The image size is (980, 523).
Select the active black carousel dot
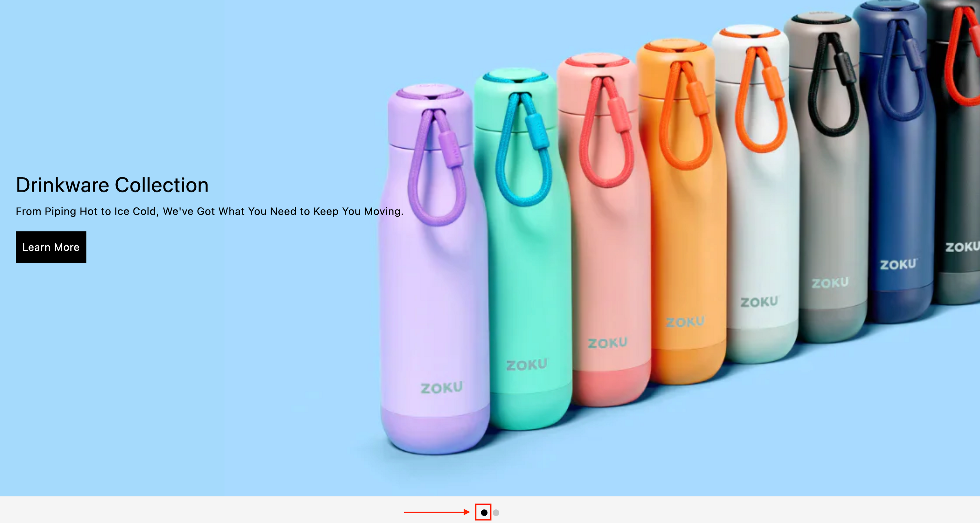coord(484,512)
